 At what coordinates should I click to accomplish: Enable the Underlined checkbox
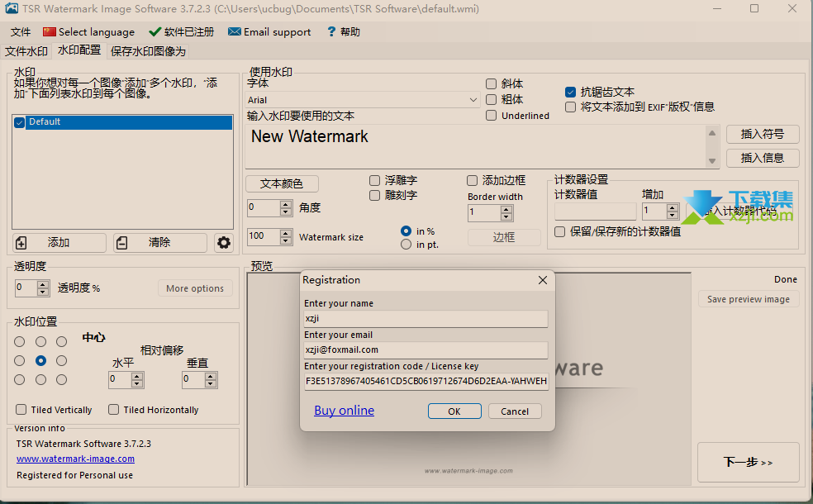click(x=491, y=116)
